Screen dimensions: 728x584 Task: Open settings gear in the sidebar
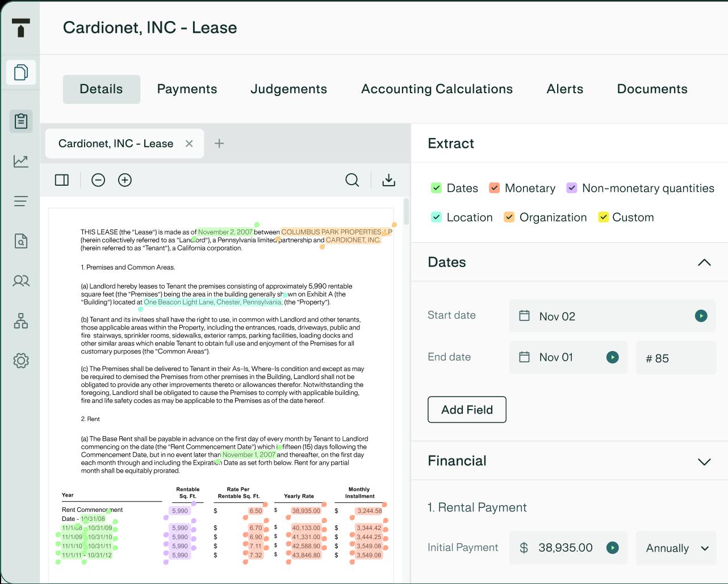[21, 361]
